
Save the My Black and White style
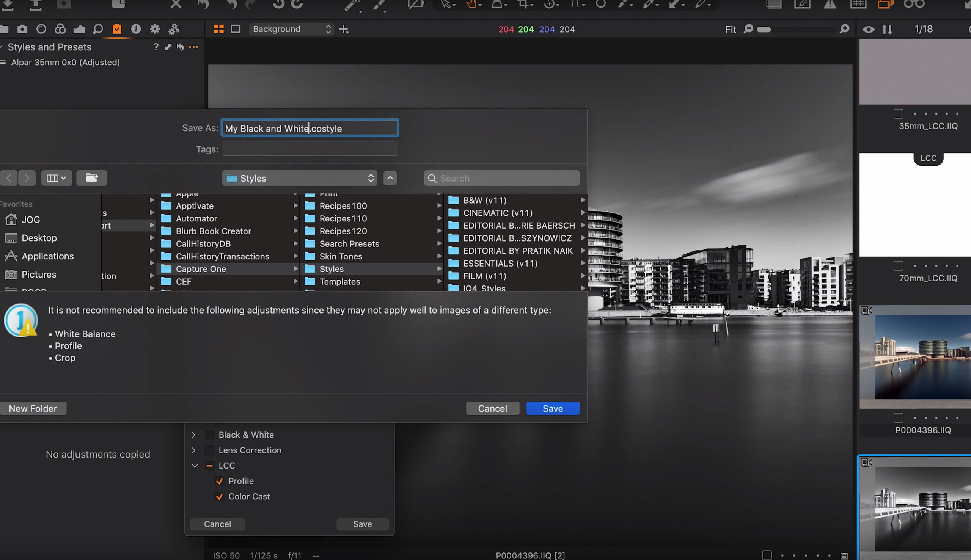click(x=552, y=408)
